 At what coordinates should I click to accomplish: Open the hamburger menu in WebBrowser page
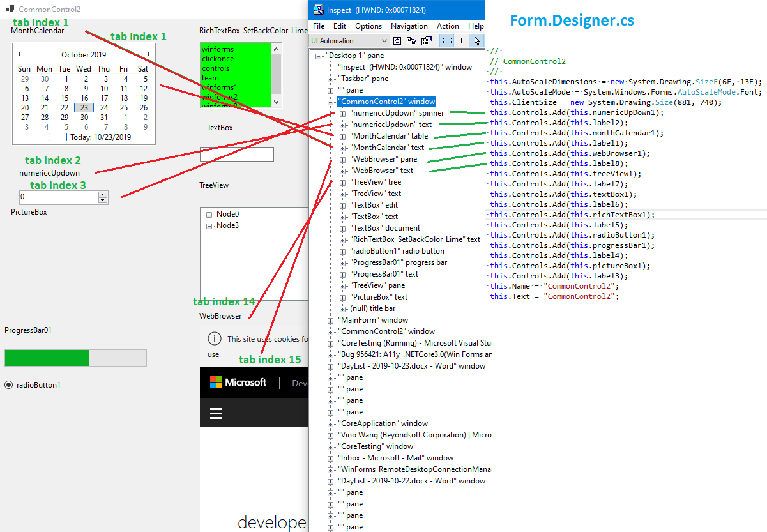pos(216,414)
